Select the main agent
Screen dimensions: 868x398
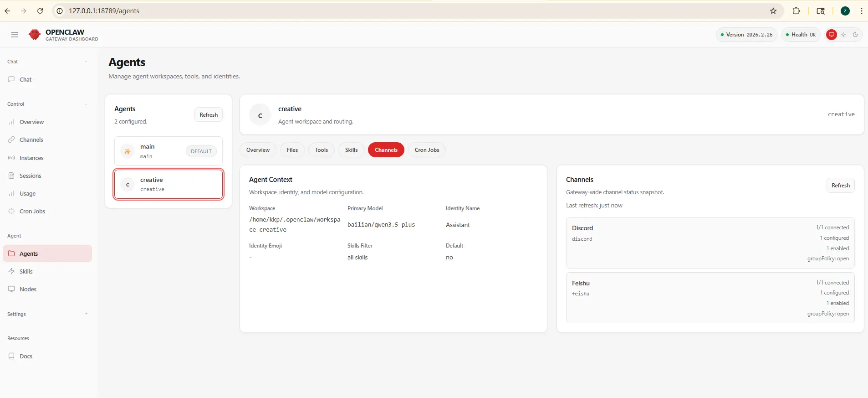coord(168,151)
